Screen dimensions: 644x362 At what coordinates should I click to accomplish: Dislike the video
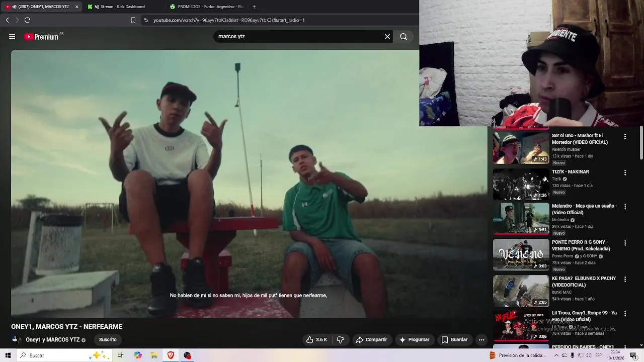click(x=340, y=340)
